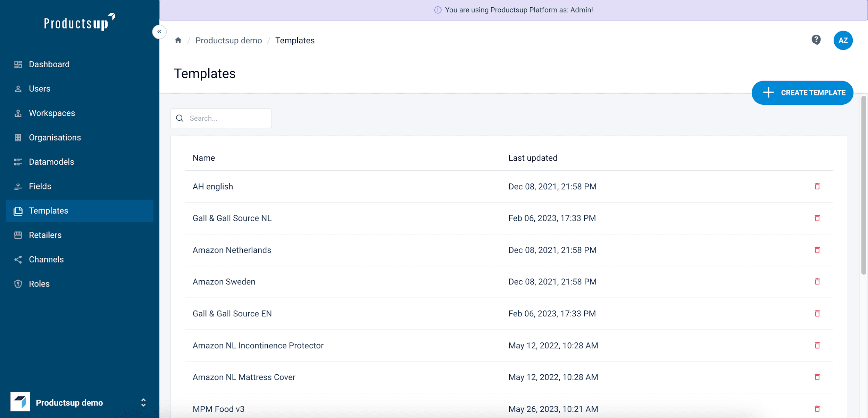Remove Amazon NL Mattress Cover template
The width and height of the screenshot is (868, 418).
(x=817, y=377)
